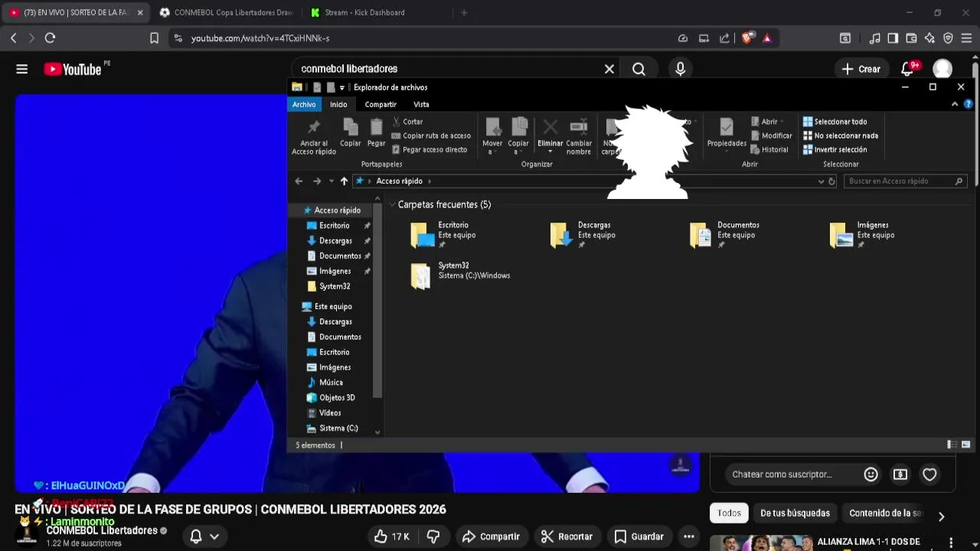Open the Brave browser main menu
Viewport: 980px width, 551px height.
pyautogui.click(x=966, y=37)
